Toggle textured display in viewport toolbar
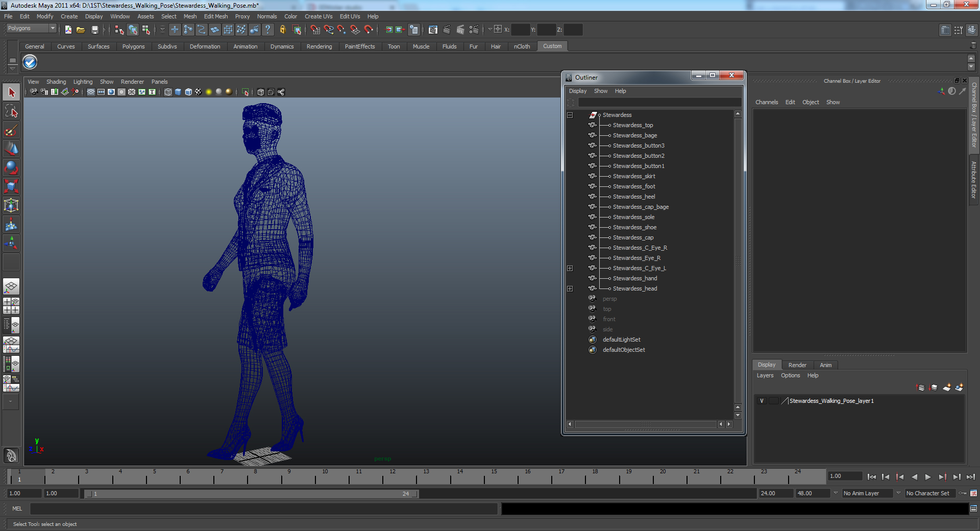Image resolution: width=980 pixels, height=531 pixels. pyautogui.click(x=199, y=92)
